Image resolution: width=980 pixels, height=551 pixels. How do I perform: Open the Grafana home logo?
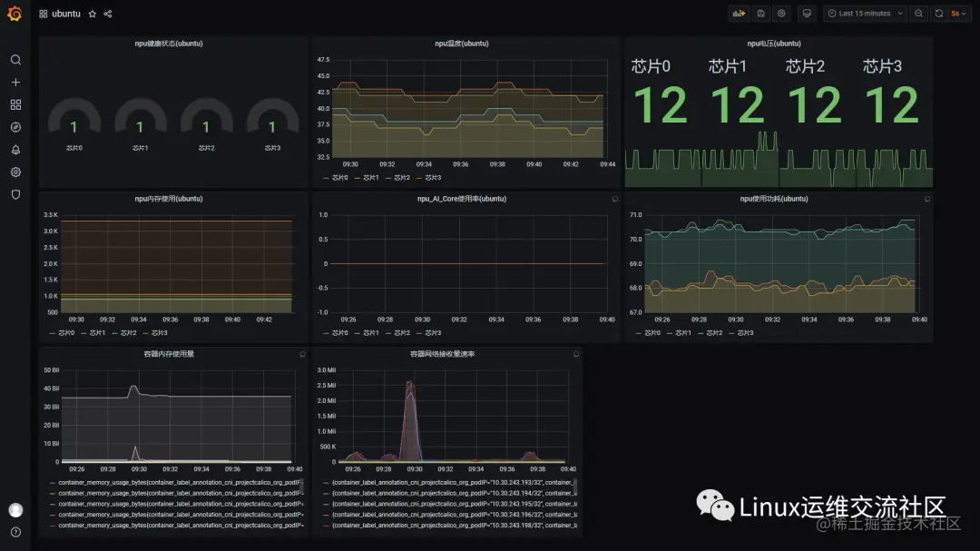pyautogui.click(x=15, y=13)
